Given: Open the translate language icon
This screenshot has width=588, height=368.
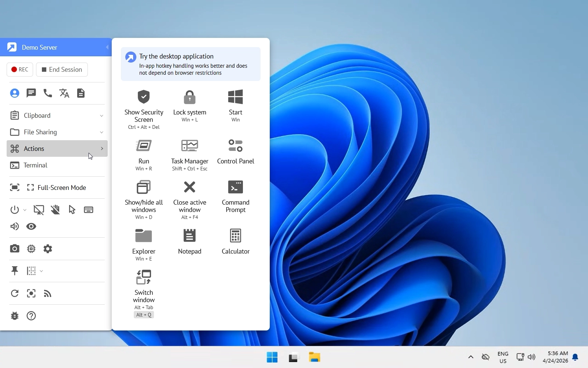Looking at the screenshot, I should 64,93.
